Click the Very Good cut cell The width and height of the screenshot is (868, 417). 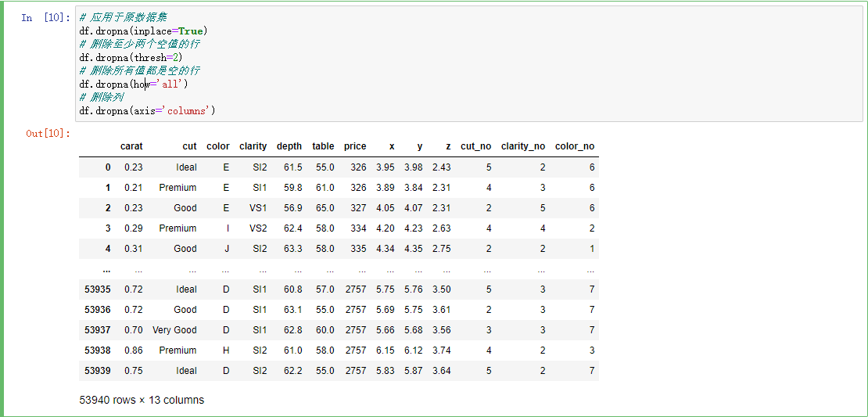tap(174, 330)
